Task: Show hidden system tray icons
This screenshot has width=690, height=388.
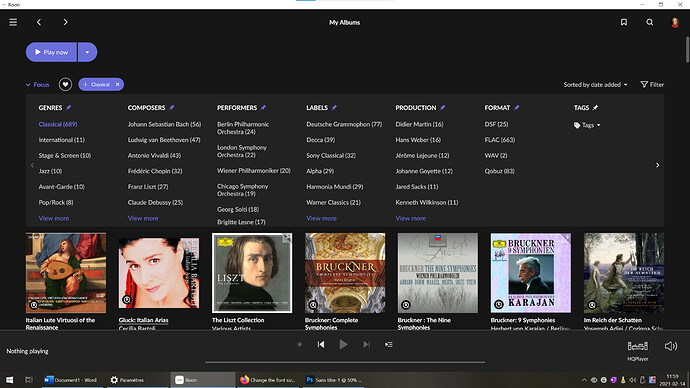Action: 584,380
